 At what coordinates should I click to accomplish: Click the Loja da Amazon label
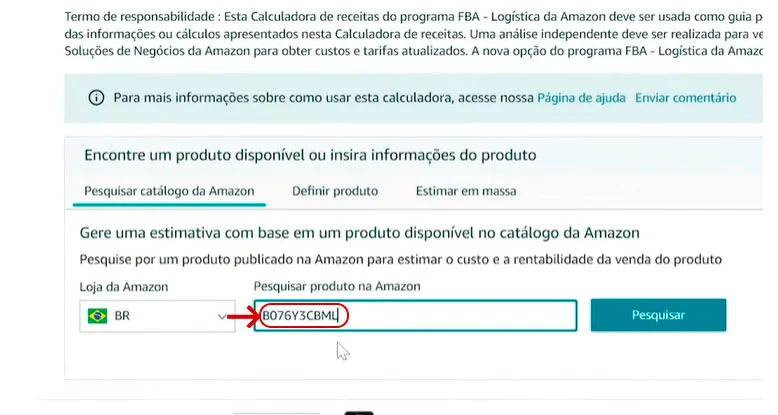(124, 287)
